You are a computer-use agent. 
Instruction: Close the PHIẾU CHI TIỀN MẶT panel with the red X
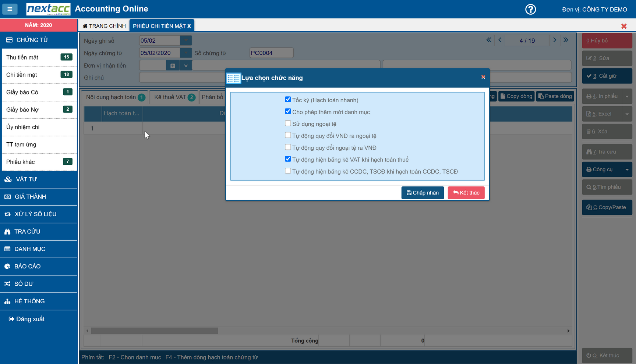coord(623,26)
